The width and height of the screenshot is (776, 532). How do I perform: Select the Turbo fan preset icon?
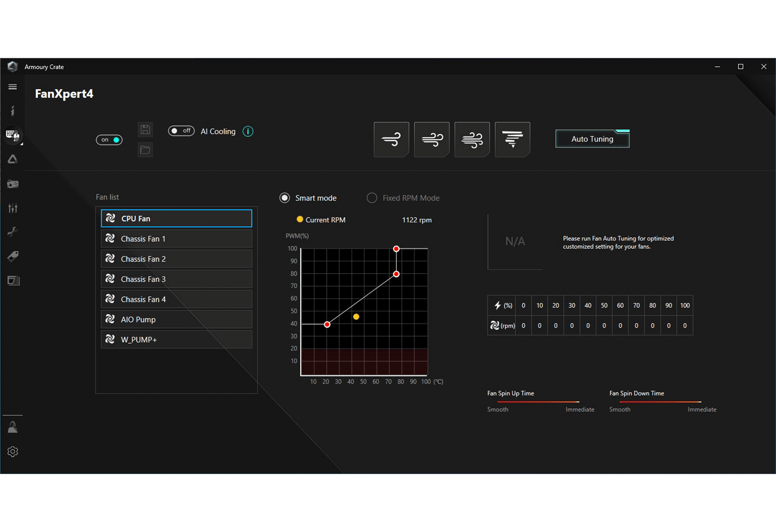pos(472,140)
